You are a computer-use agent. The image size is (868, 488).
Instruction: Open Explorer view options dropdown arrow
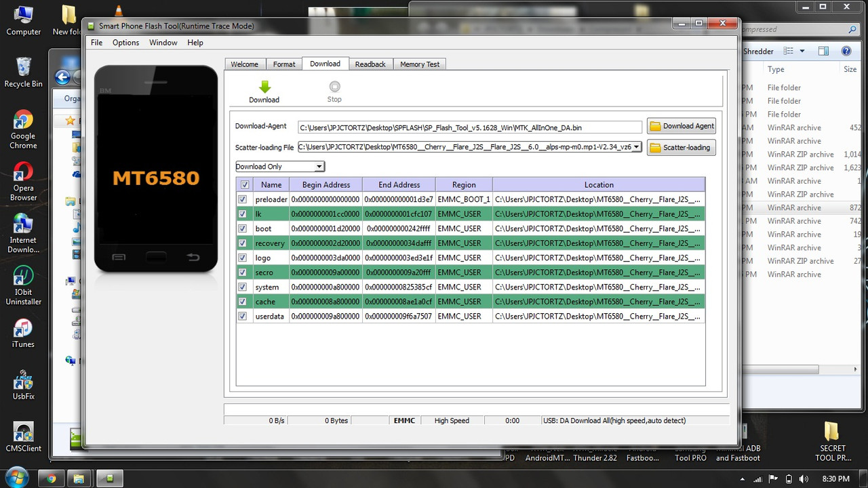802,52
